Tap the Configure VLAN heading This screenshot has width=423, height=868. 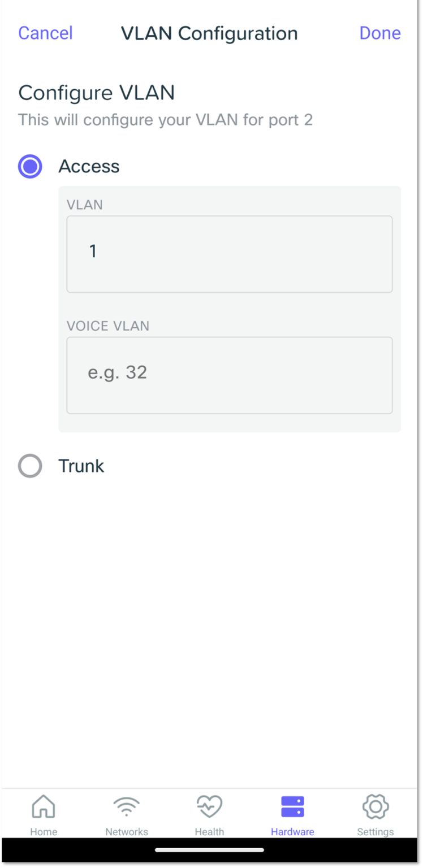96,93
